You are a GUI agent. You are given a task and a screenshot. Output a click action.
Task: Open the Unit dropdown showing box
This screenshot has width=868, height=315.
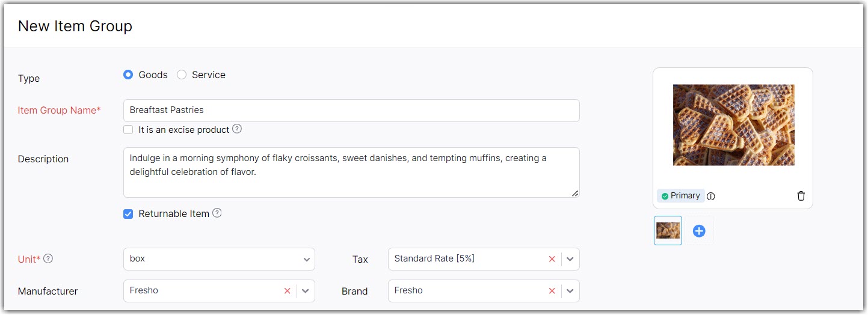(219, 259)
